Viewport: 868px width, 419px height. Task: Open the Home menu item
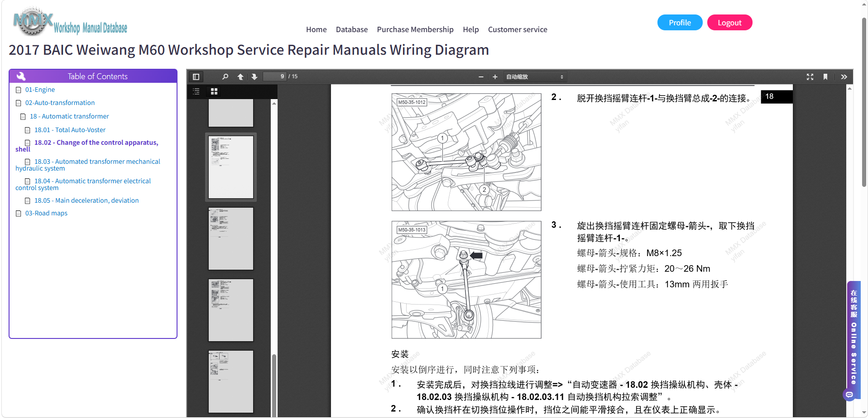[x=316, y=29]
